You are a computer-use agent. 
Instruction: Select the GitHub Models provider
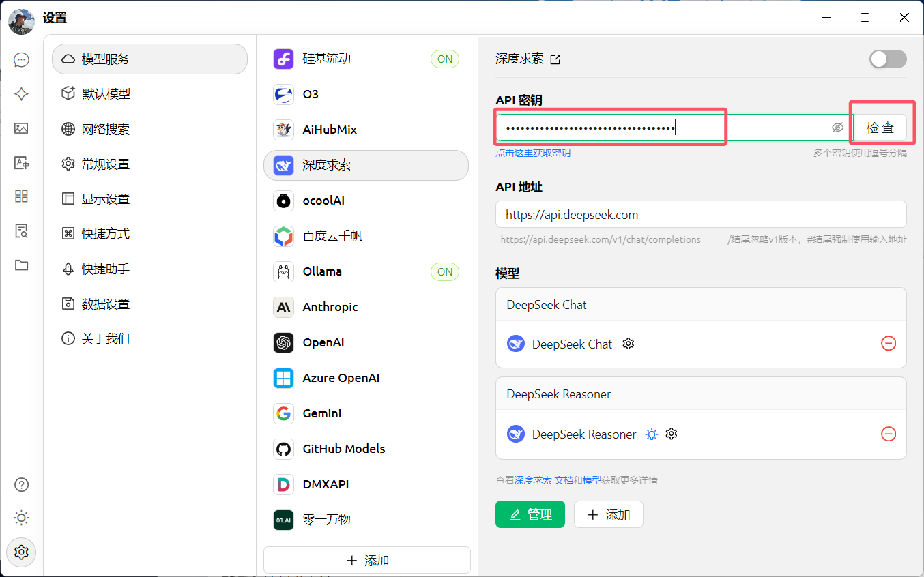click(x=366, y=449)
